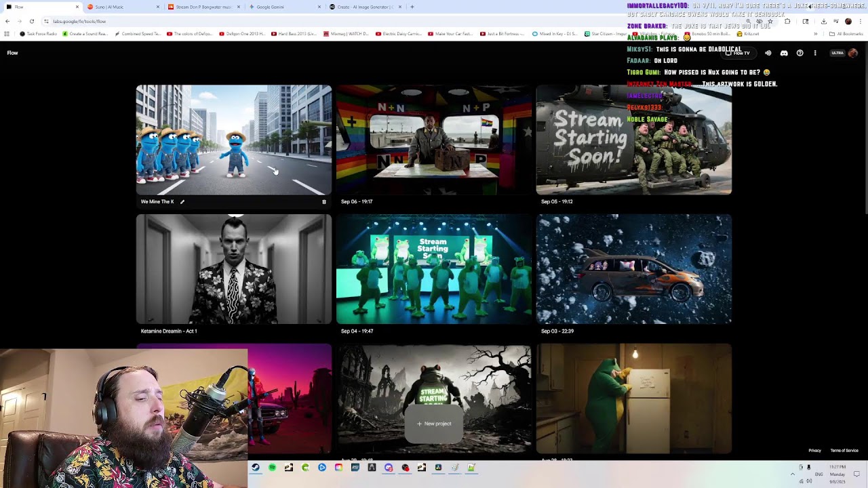This screenshot has height=488, width=868.
Task: Click the 'Sep 05 - 19:12' project label
Action: click(x=557, y=201)
